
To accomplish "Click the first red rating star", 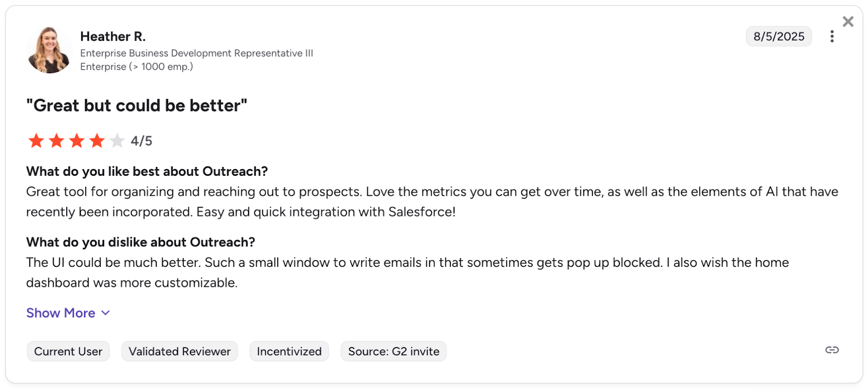I will [x=36, y=141].
